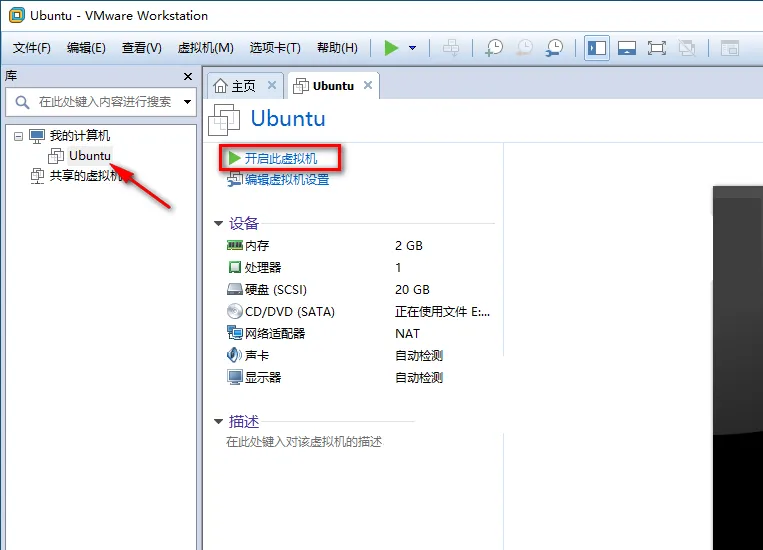Click the memory chip icon beside 内存
The image size is (763, 550).
(235, 245)
